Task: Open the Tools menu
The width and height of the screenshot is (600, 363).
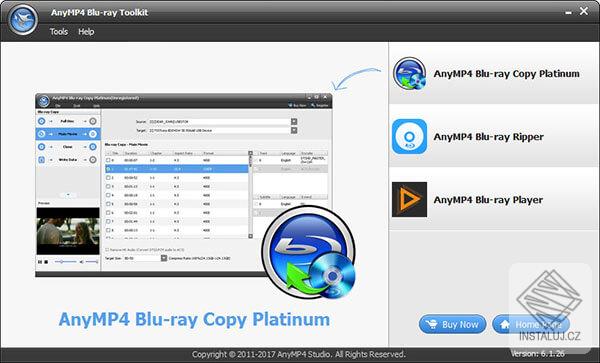Action: click(x=59, y=32)
